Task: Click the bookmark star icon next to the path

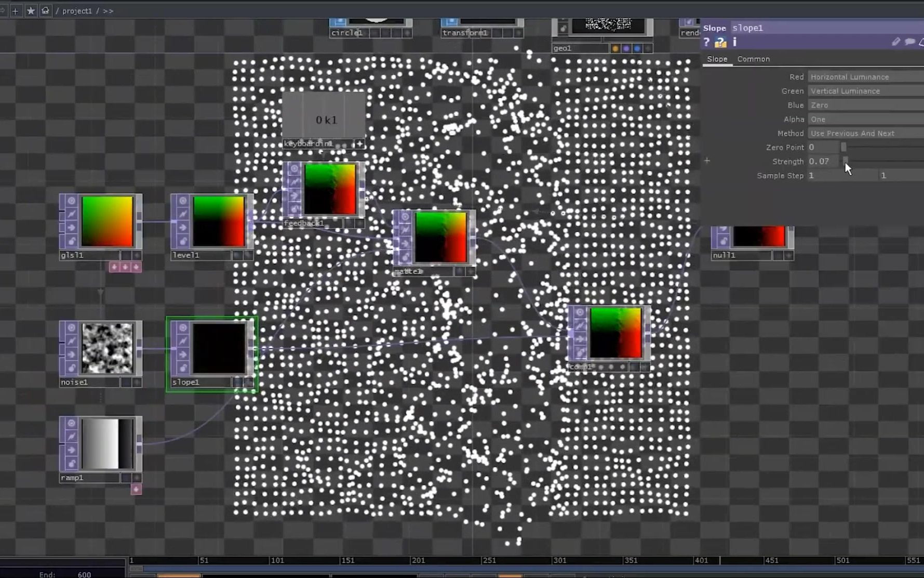Action: click(31, 10)
